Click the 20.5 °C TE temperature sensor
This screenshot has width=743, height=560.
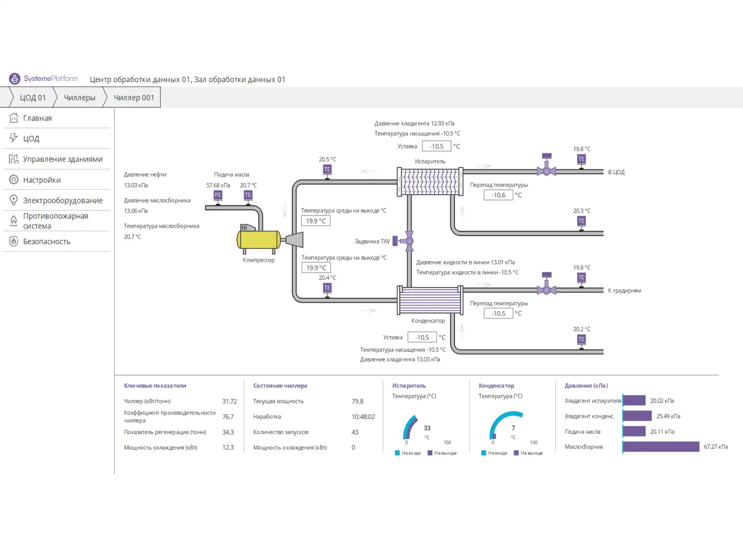click(x=327, y=170)
